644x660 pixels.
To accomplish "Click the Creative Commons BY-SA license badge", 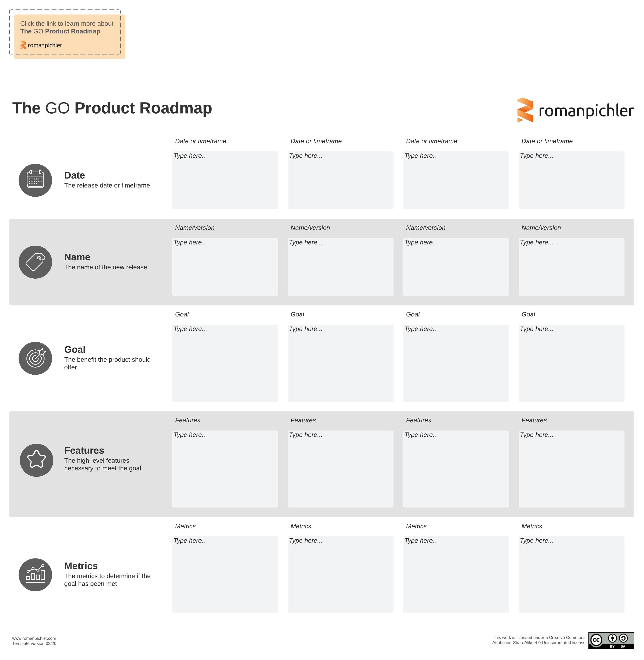I will [611, 640].
